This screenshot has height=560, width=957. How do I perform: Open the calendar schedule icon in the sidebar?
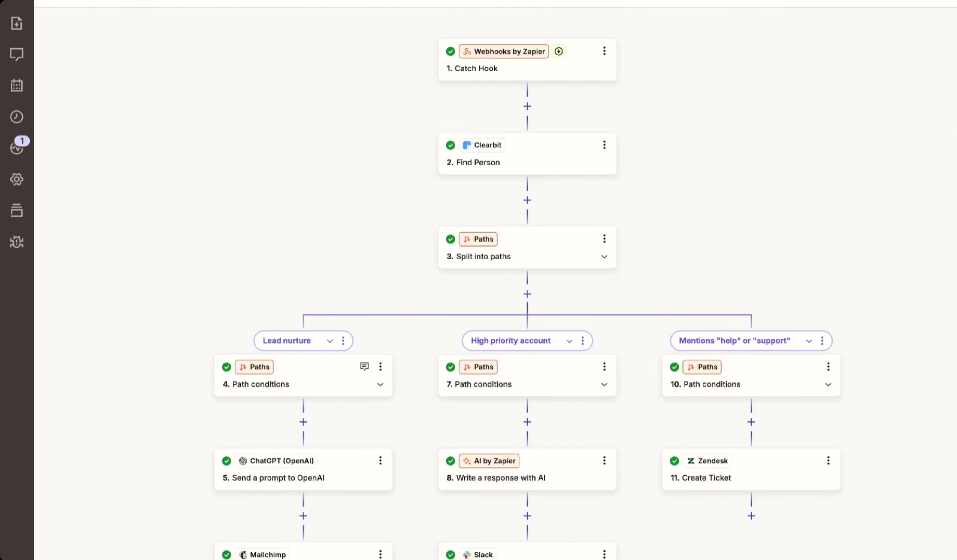coord(17,85)
